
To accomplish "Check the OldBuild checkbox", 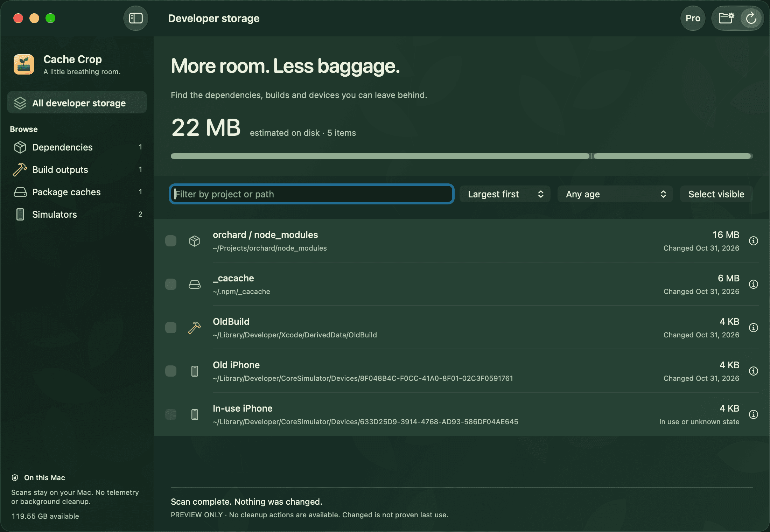I will tap(171, 328).
